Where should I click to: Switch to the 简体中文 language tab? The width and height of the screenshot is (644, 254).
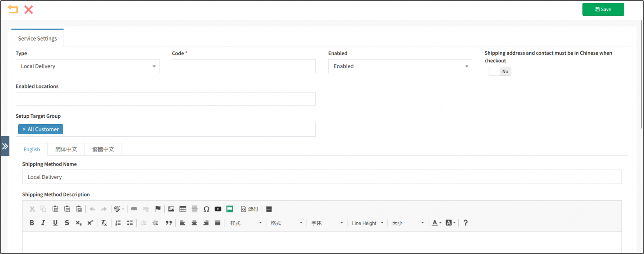tap(66, 150)
